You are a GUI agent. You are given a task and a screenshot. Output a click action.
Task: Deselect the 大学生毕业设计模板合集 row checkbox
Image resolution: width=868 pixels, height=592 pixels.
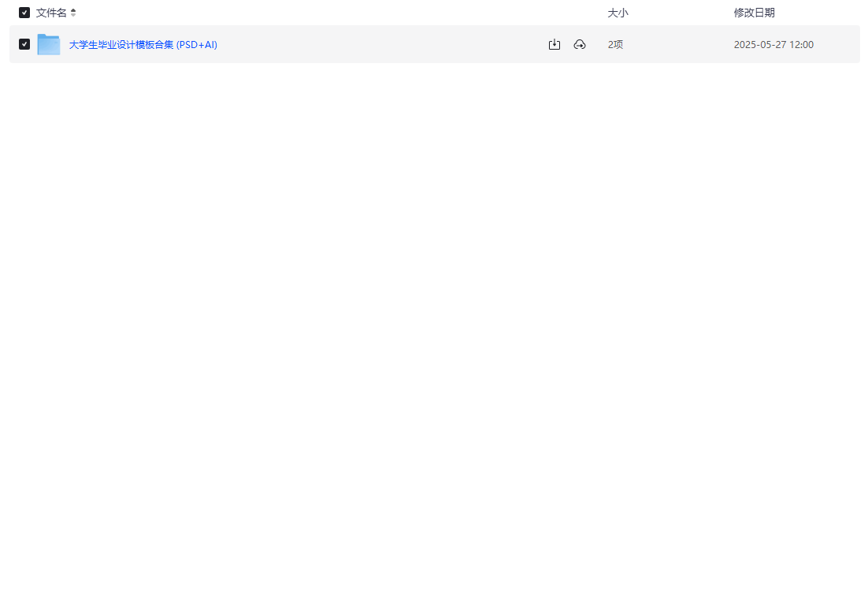(x=24, y=44)
